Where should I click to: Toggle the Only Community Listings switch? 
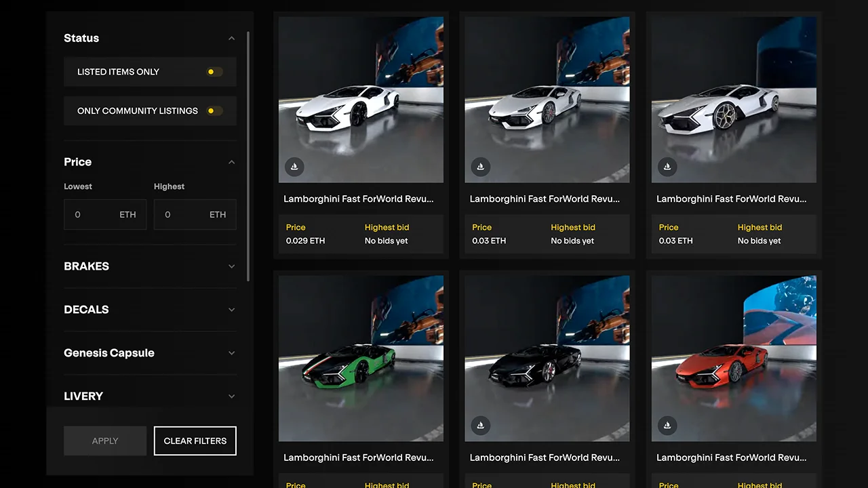click(x=214, y=110)
